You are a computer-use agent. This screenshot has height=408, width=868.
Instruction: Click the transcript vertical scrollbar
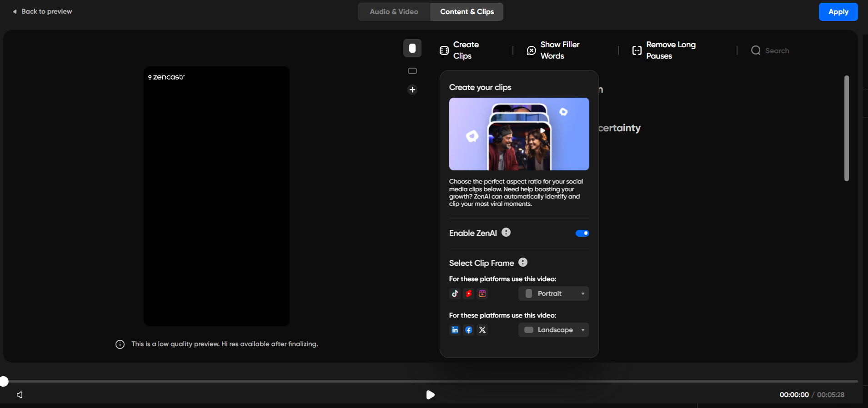[x=847, y=128]
